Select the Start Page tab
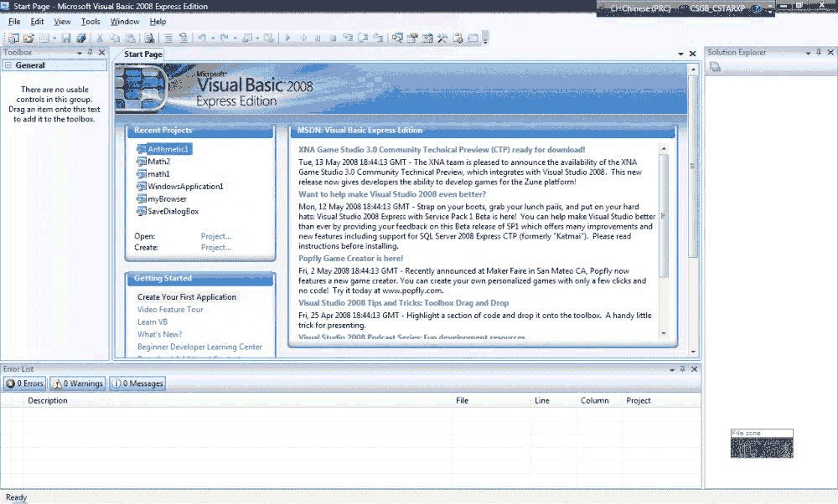The height and width of the screenshot is (504, 838). tap(142, 54)
